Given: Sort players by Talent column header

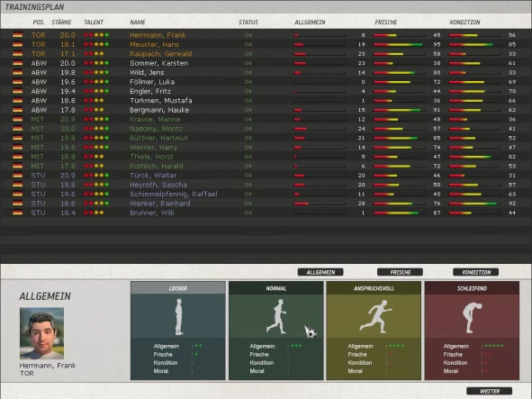Looking at the screenshot, I should (94, 23).
